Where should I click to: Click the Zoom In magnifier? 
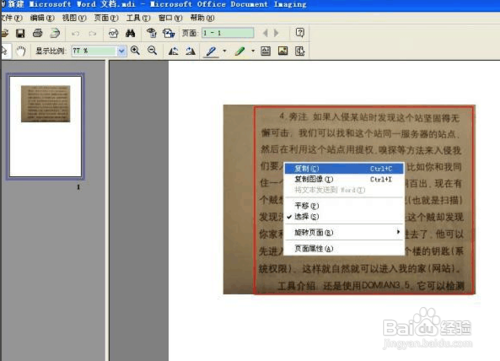[x=135, y=51]
